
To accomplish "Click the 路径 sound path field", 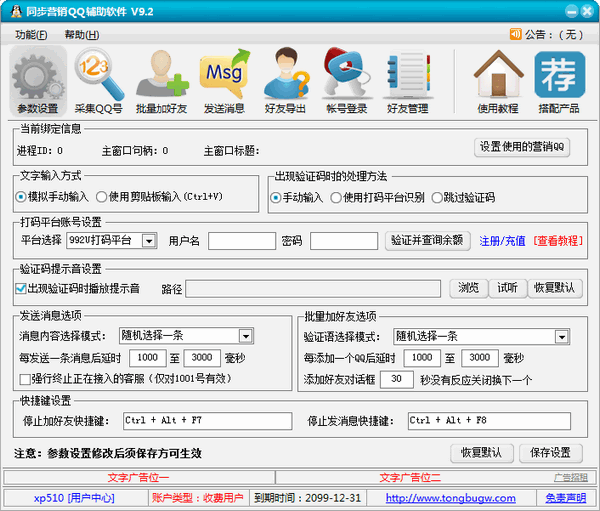I will pos(313,289).
